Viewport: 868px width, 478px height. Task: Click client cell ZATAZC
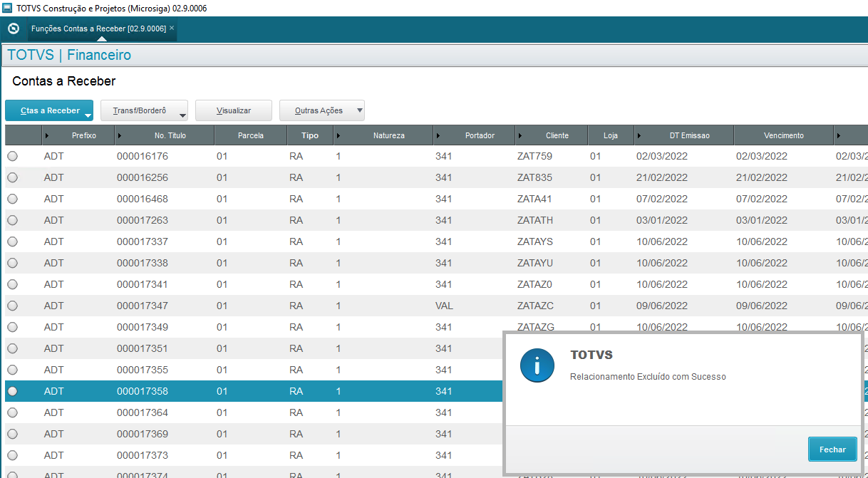click(535, 306)
